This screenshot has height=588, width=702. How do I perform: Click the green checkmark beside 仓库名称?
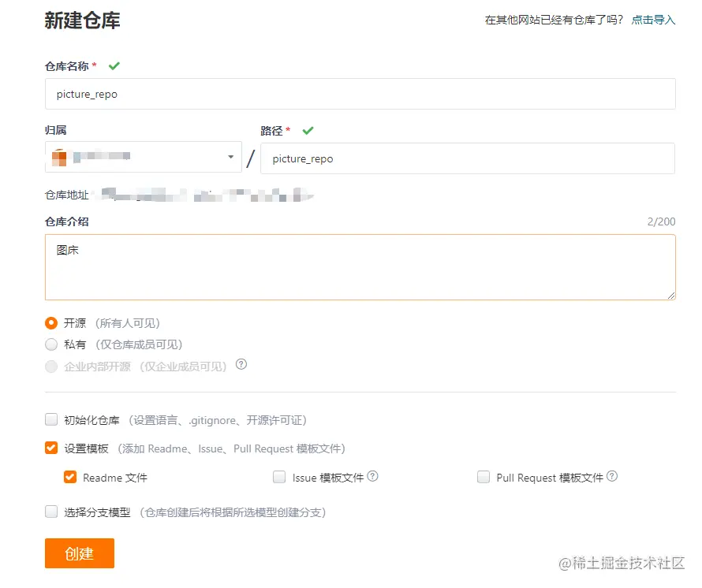[x=114, y=66]
